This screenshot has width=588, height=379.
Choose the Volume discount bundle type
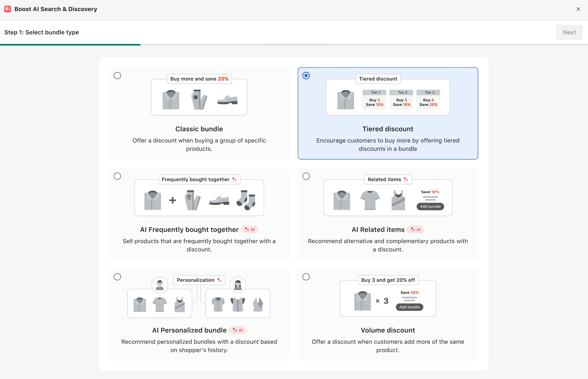coord(306,277)
